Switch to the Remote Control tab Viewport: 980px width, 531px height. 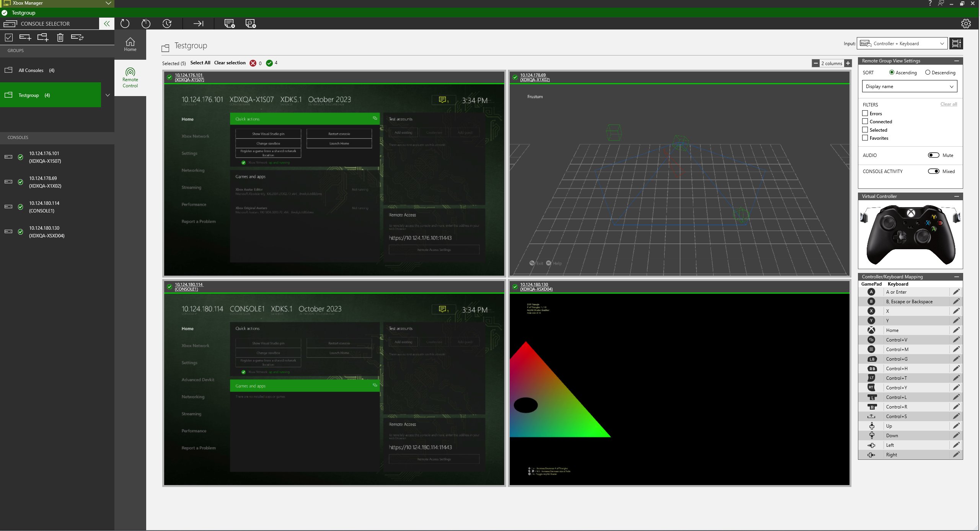[x=130, y=78]
